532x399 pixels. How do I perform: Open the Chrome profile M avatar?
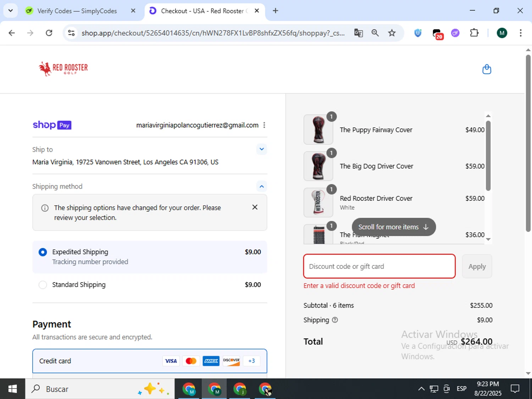501,33
